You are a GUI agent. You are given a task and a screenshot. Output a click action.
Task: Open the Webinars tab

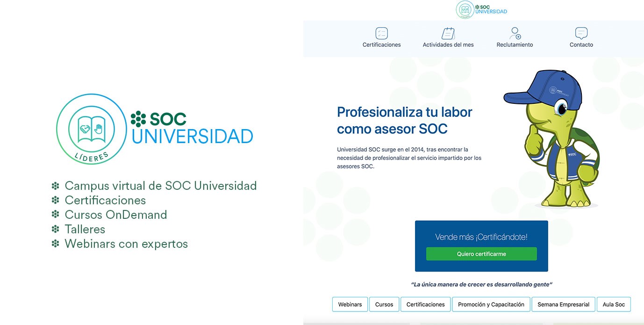(350, 304)
